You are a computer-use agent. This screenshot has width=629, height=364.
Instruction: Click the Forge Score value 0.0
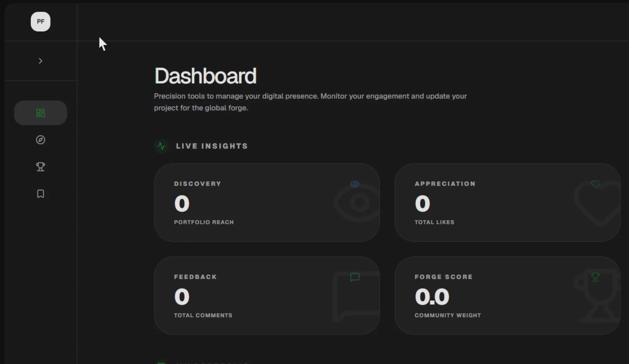(x=432, y=297)
